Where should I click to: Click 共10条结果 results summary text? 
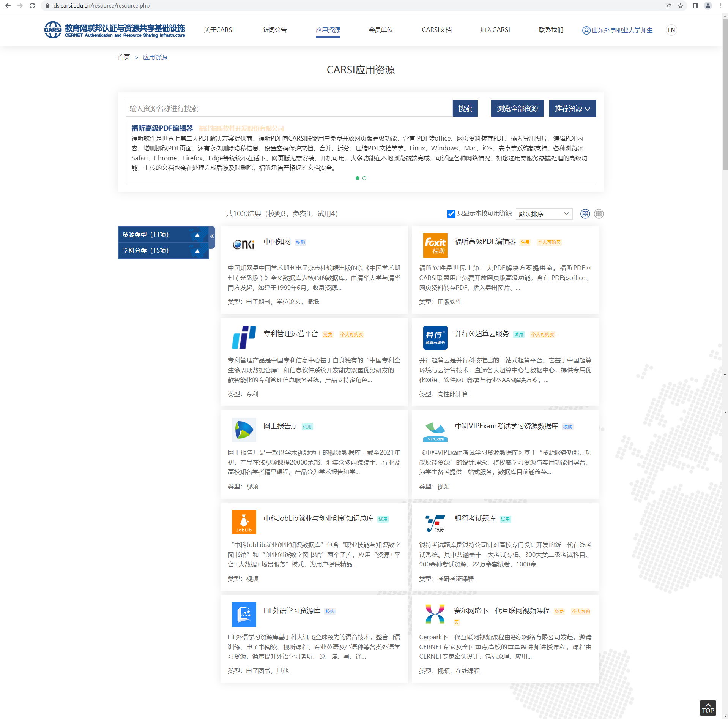click(x=282, y=214)
